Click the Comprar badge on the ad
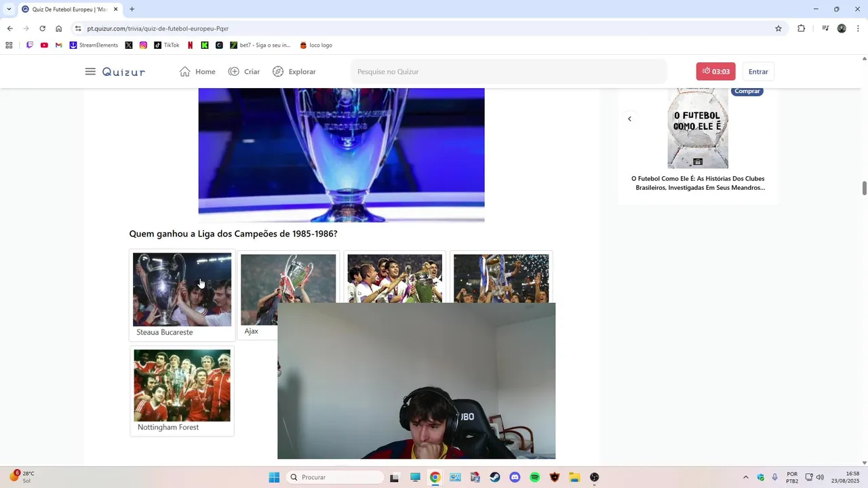Screen dimensions: 868x488 747,91
